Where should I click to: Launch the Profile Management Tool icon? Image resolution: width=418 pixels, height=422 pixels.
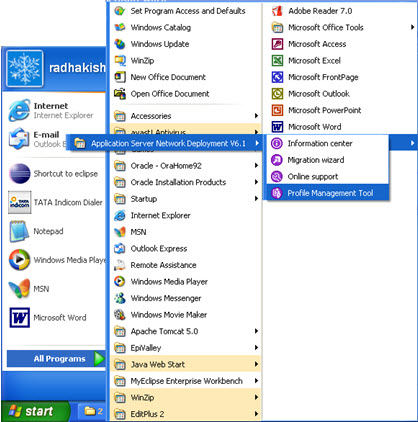276,193
